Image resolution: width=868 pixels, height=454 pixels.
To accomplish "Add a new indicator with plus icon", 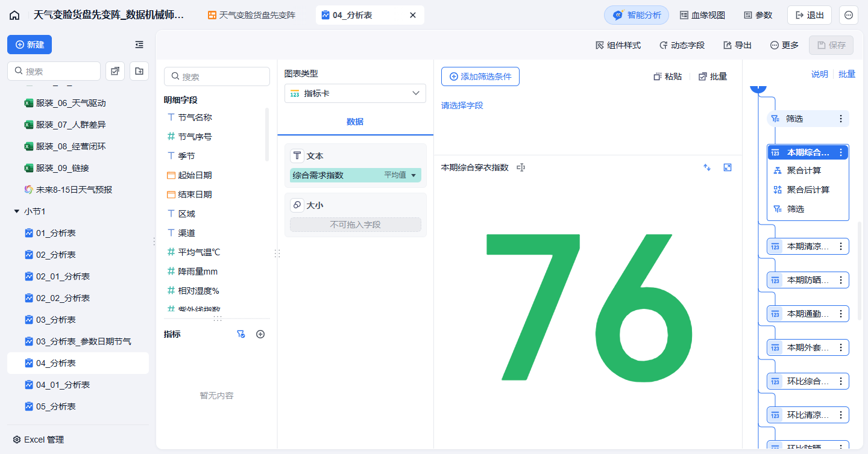I will 260,334.
